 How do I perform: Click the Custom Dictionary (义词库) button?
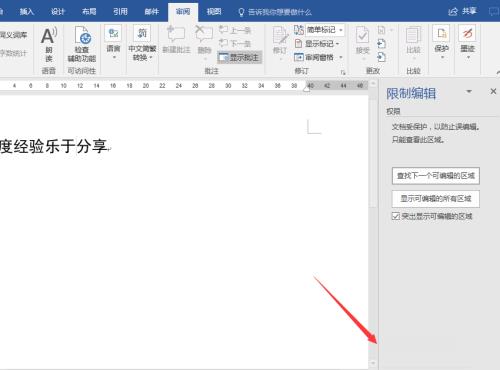click(14, 35)
